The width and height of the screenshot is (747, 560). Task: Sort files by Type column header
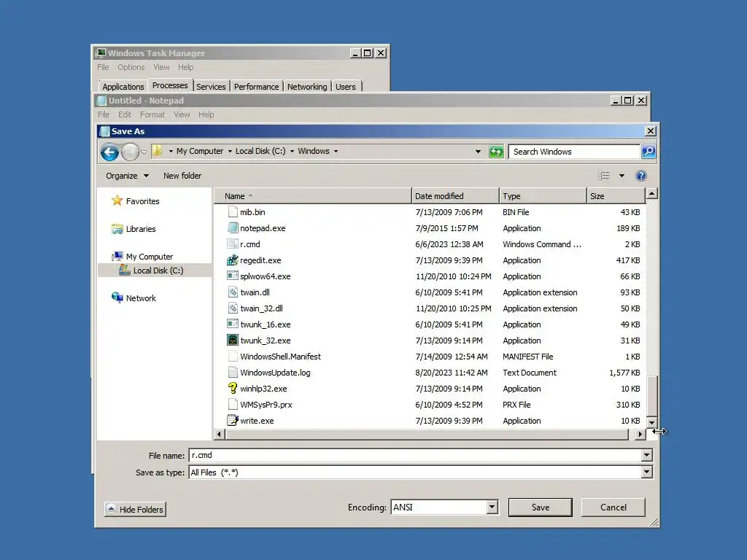pos(543,195)
